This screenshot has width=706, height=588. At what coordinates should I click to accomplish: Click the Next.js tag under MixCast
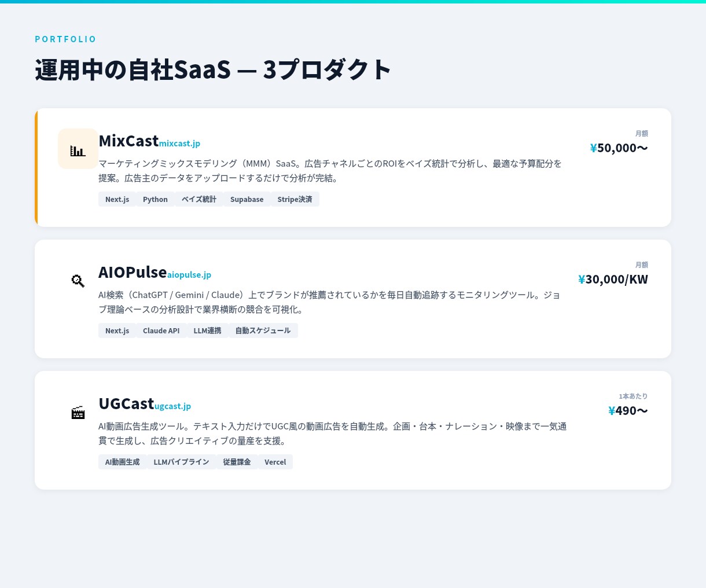point(117,199)
